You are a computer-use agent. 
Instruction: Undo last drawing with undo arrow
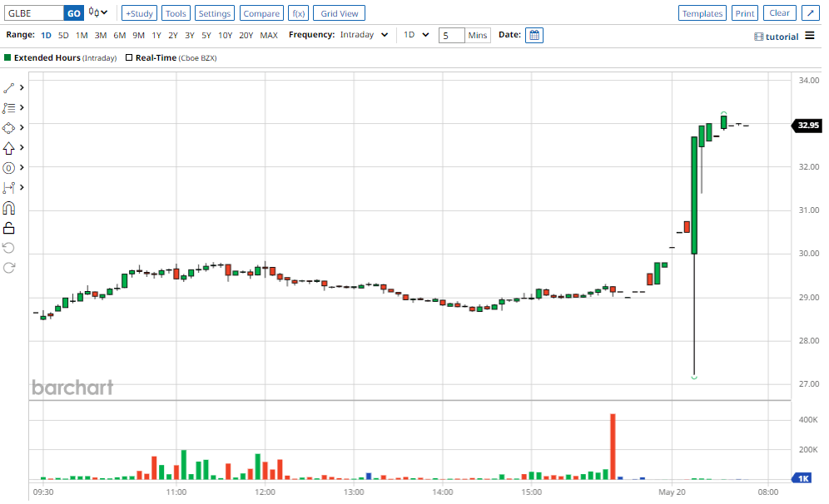coord(8,248)
